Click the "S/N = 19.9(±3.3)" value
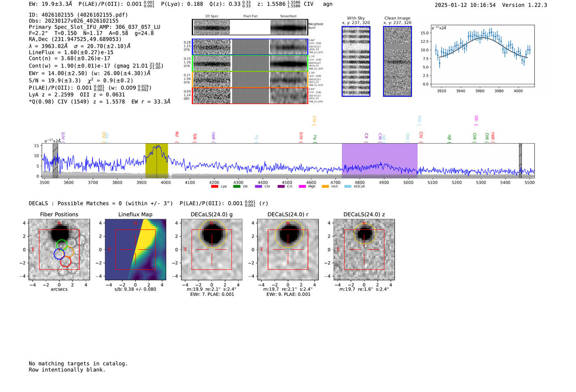Screen dimensions: 576x392 (x=55, y=81)
